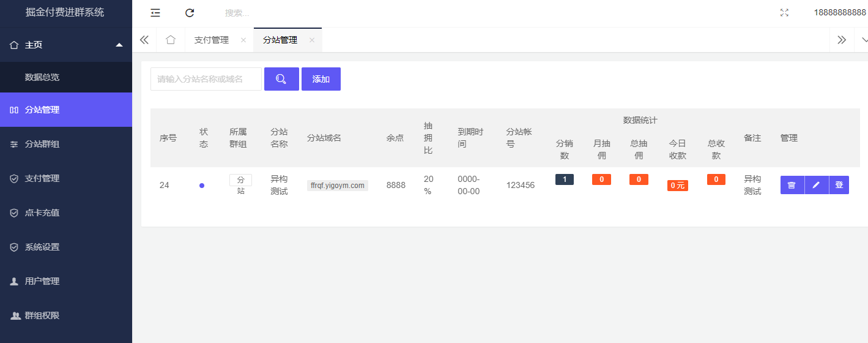The height and width of the screenshot is (343, 868).
Task: Click the substation name or domain search field
Action: click(206, 79)
